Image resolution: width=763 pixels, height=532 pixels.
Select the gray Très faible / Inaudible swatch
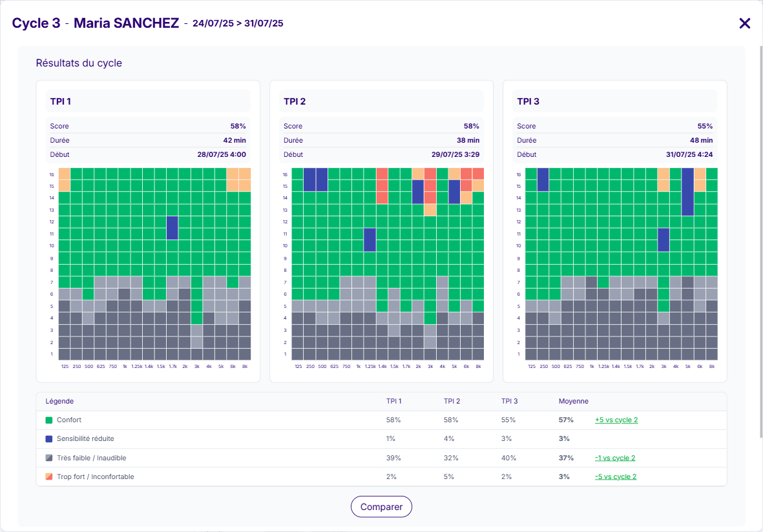[49, 458]
